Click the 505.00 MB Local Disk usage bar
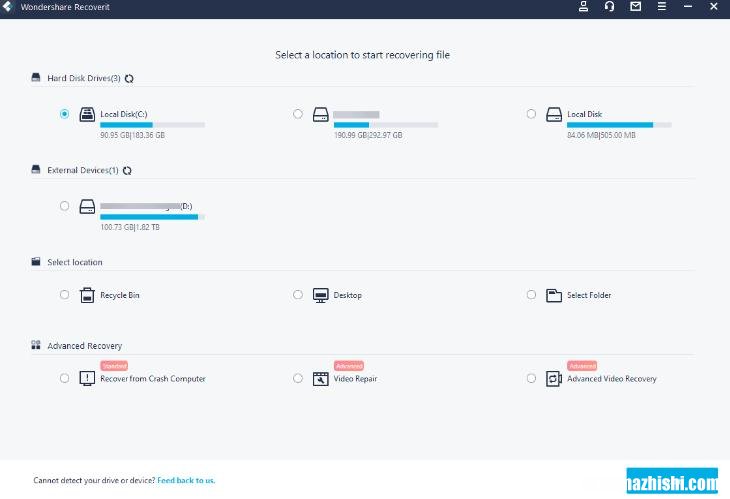 click(619, 125)
